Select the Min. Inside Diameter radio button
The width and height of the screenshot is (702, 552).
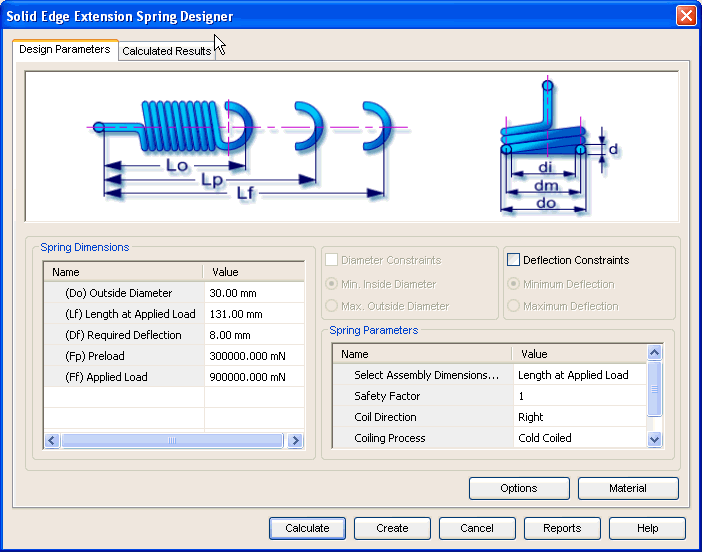pos(331,284)
